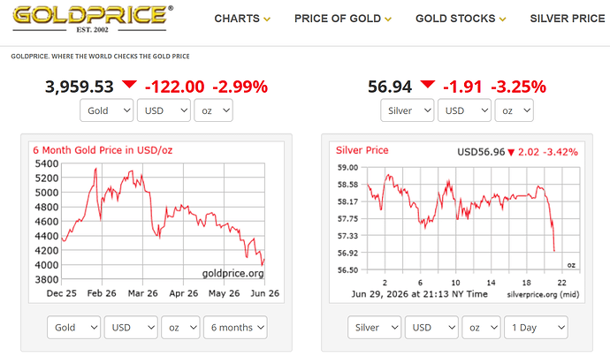Image resolution: width=610 pixels, height=364 pixels.
Task: Click the Silver Price intraday chart
Action: click(457, 222)
